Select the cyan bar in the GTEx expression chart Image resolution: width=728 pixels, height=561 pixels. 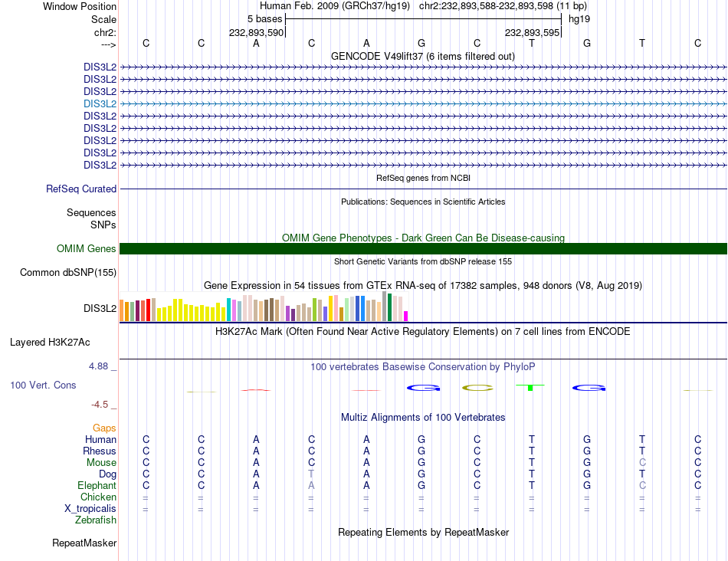tap(228, 310)
